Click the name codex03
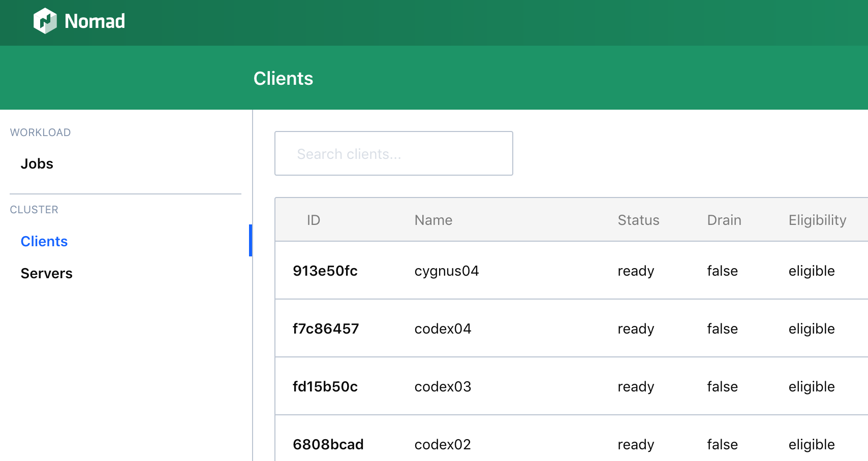Image resolution: width=868 pixels, height=461 pixels. (443, 386)
